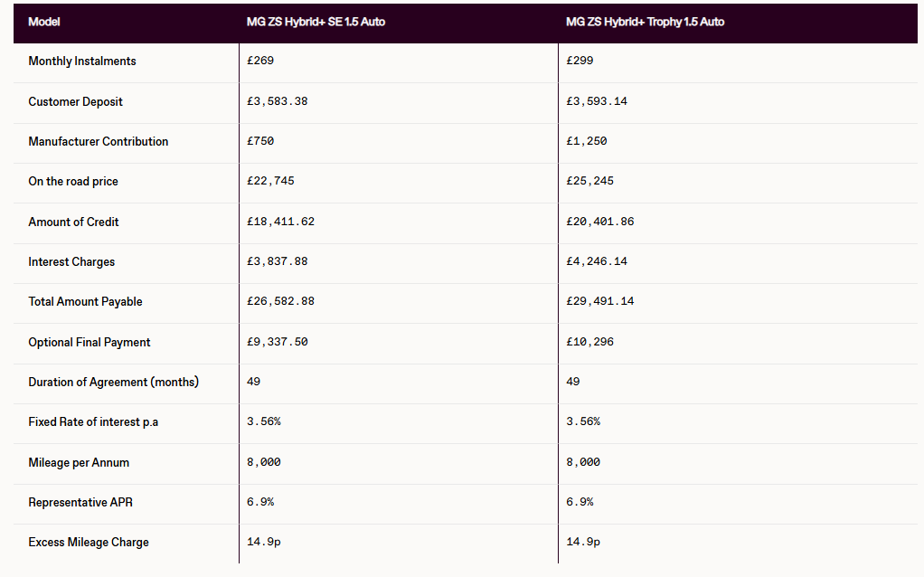Click the Total Amount Payable label
Viewport: 924px width, 577px height.
click(85, 302)
